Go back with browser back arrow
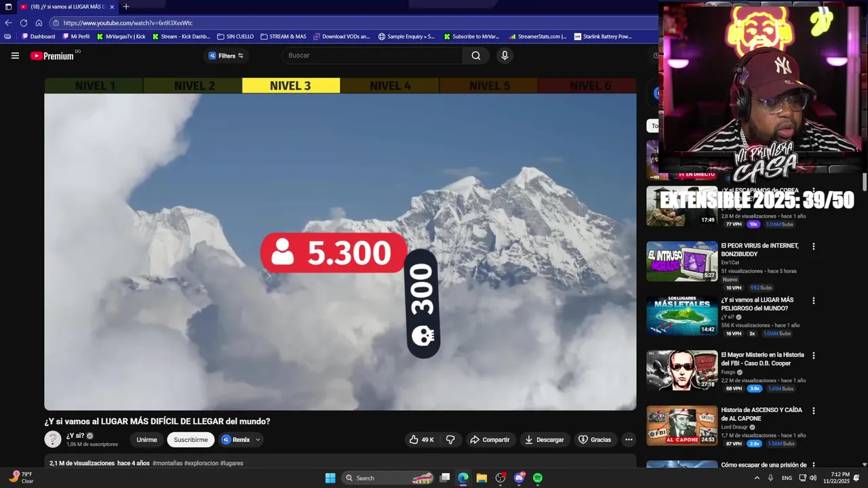 coord(8,22)
